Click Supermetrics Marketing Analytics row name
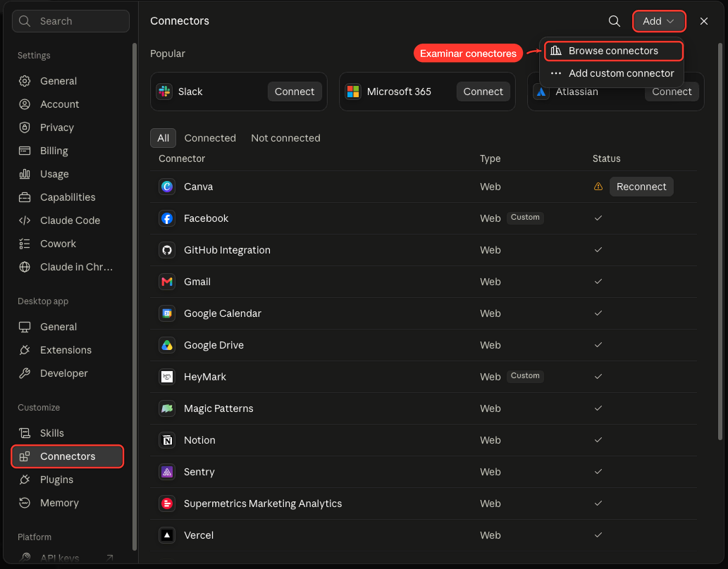Screen dimensions: 728x569 pos(263,504)
